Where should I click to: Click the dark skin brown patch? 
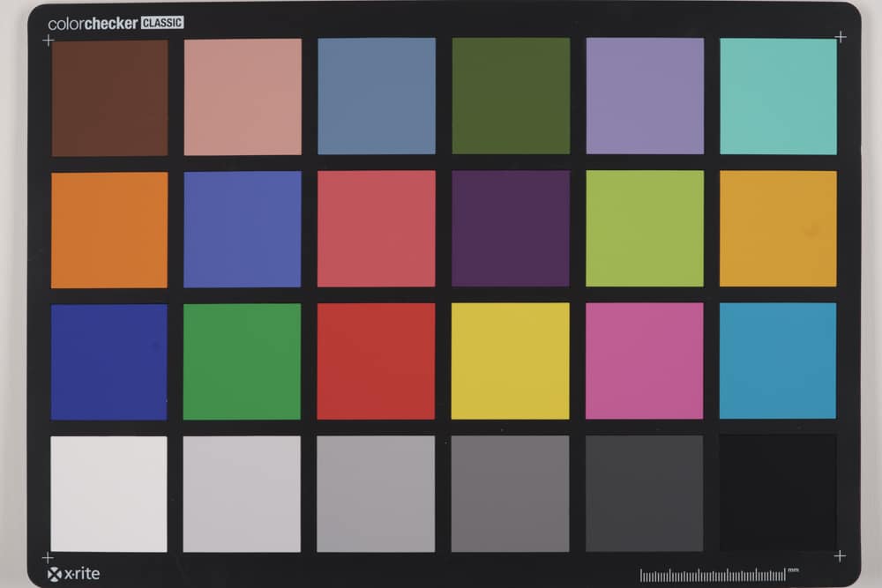click(109, 98)
